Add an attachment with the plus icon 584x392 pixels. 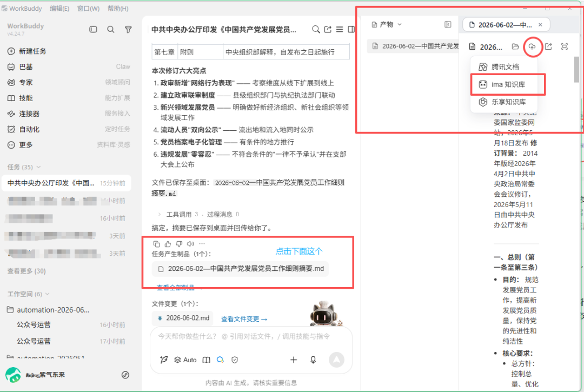point(294,360)
